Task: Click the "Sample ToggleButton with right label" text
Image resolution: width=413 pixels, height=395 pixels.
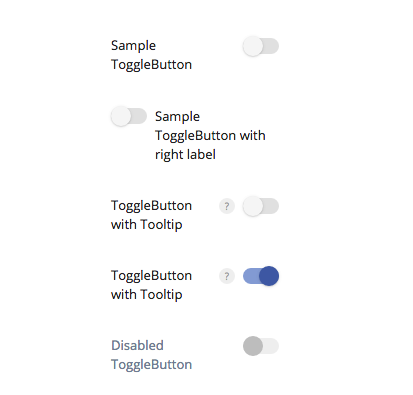Action: click(x=210, y=135)
